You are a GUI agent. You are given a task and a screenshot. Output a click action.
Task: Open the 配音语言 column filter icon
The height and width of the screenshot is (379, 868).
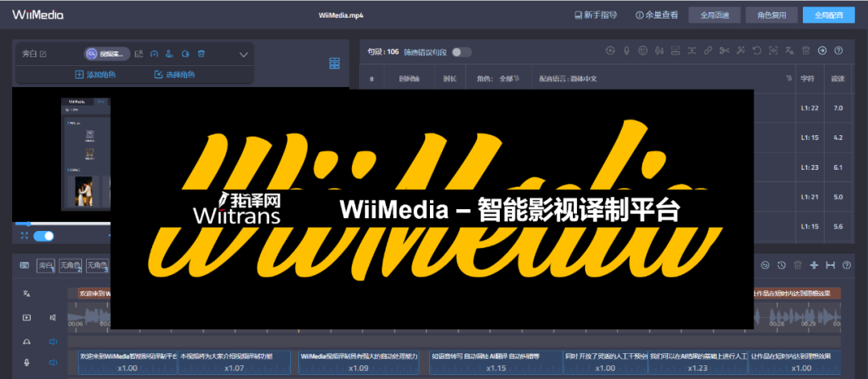click(x=788, y=79)
